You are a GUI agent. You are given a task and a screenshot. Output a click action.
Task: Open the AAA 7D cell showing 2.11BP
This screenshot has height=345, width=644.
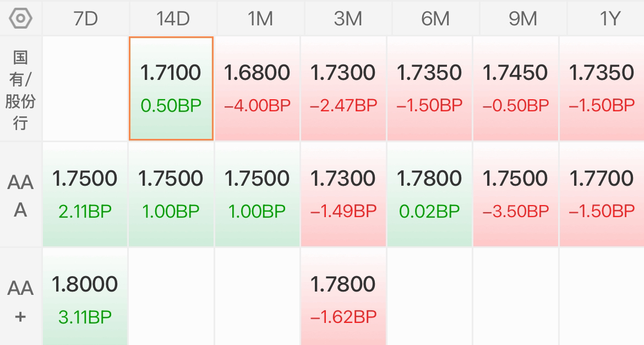pos(85,194)
